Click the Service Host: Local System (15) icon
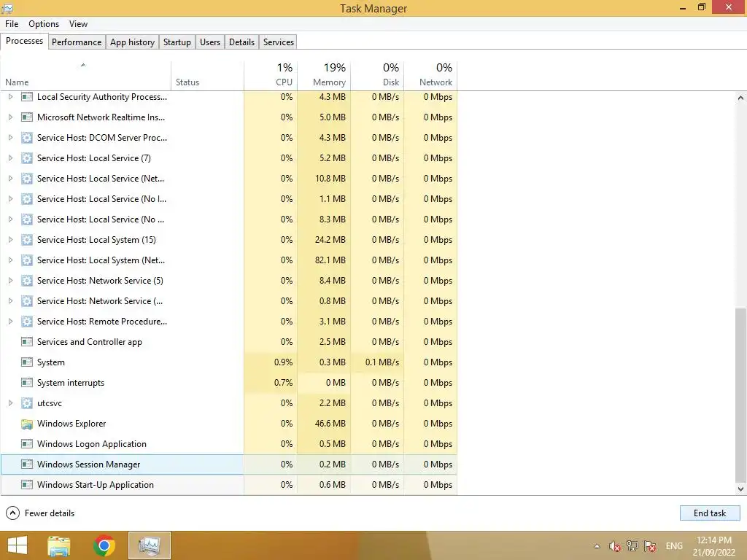The height and width of the screenshot is (560, 747). click(27, 240)
